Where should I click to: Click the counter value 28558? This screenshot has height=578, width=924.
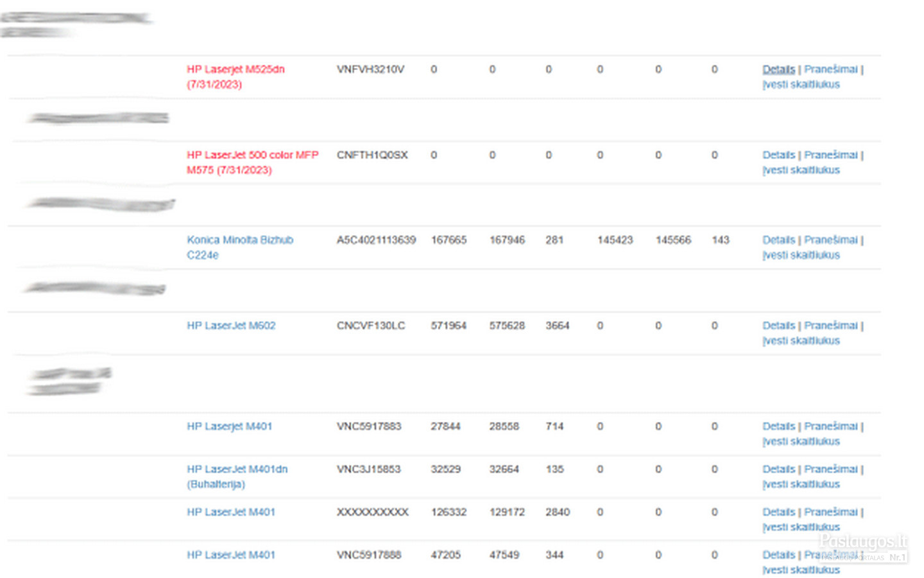pyautogui.click(x=504, y=426)
